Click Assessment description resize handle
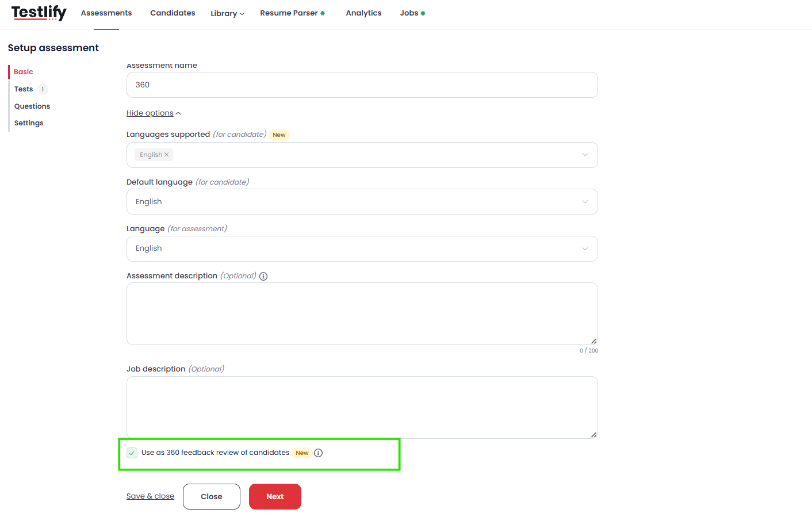The height and width of the screenshot is (513, 812). tap(594, 341)
